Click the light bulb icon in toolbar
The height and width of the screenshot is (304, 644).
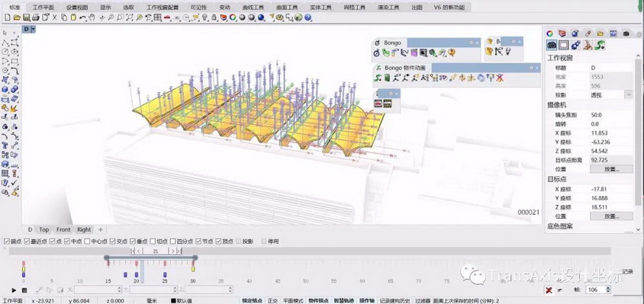(205, 17)
